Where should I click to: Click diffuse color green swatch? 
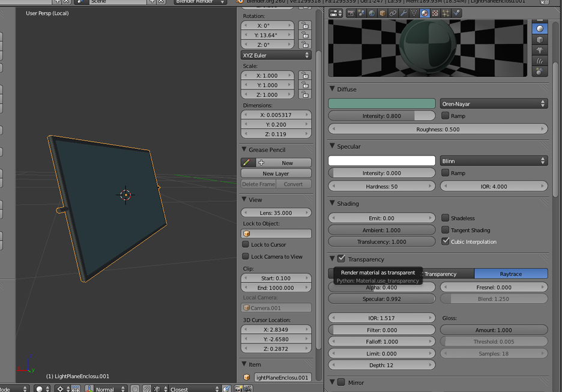pos(382,104)
